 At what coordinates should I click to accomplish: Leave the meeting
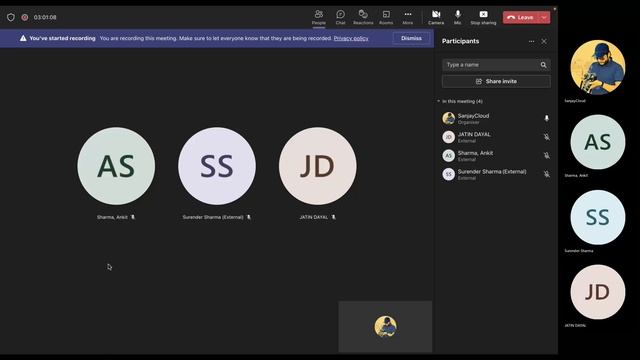click(521, 18)
